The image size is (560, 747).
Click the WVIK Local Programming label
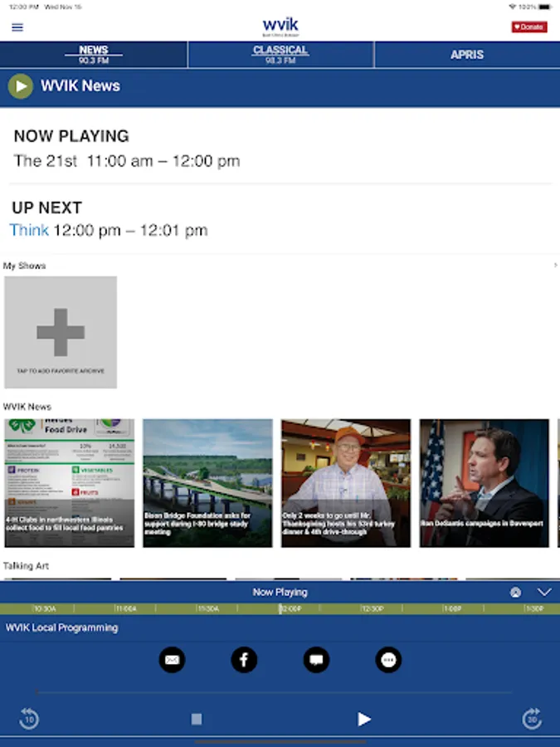point(62,628)
